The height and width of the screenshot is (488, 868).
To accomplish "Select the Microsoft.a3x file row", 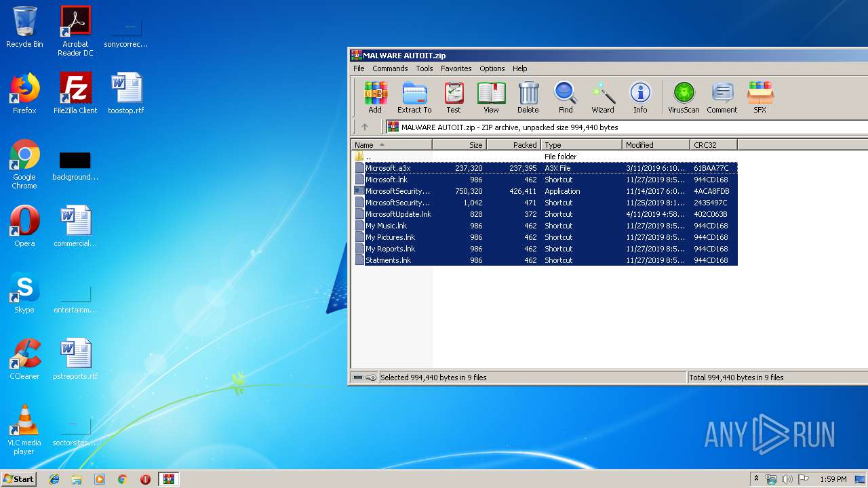I will (545, 168).
